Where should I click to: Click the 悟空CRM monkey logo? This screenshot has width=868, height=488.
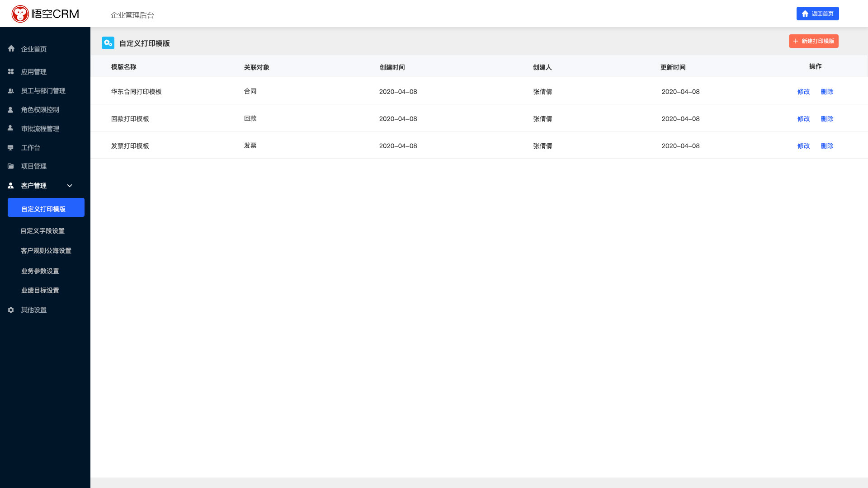(x=20, y=14)
